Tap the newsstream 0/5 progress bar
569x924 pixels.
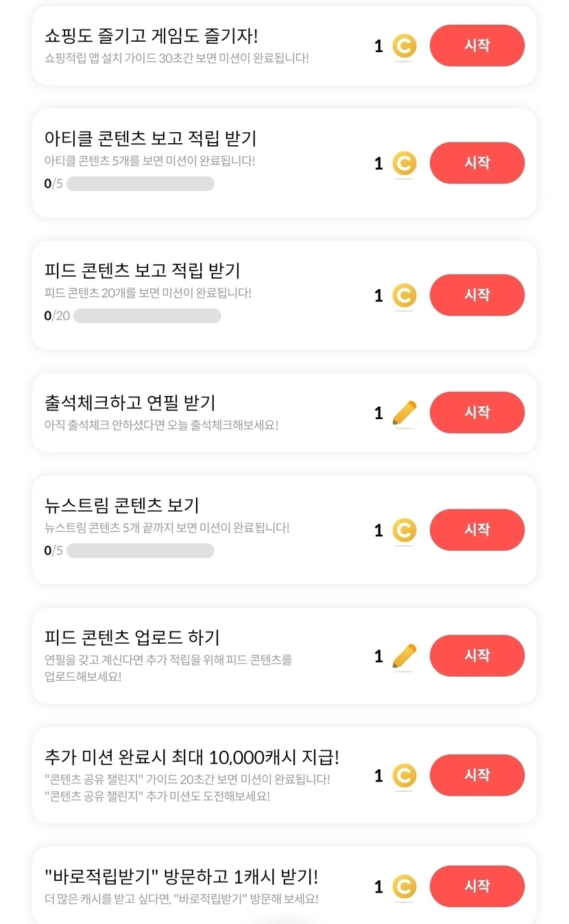pos(141,551)
